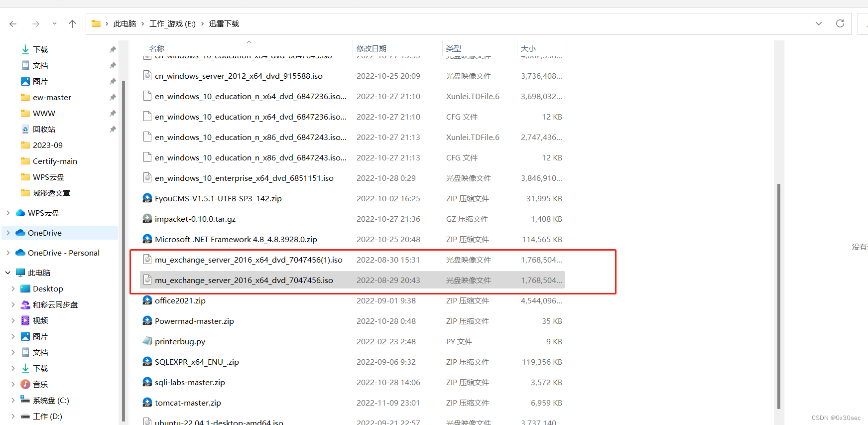Click the office2021.zip file icon

(x=147, y=300)
